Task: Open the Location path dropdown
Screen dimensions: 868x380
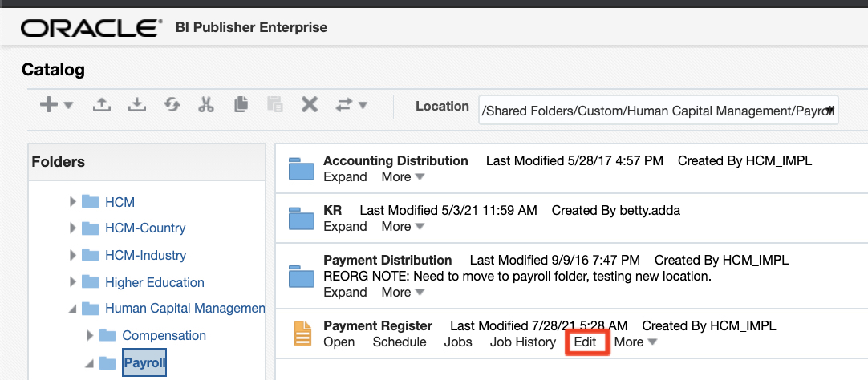Action: [x=829, y=111]
